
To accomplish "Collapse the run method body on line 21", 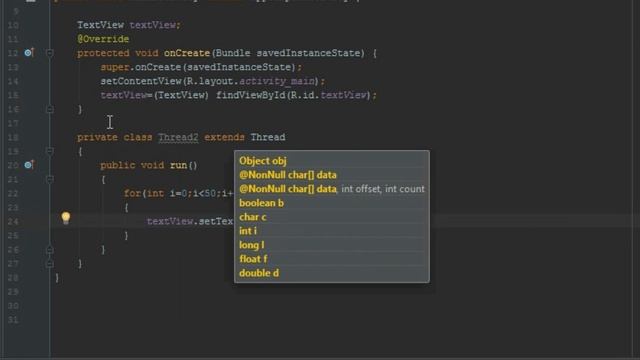I will (50, 179).
